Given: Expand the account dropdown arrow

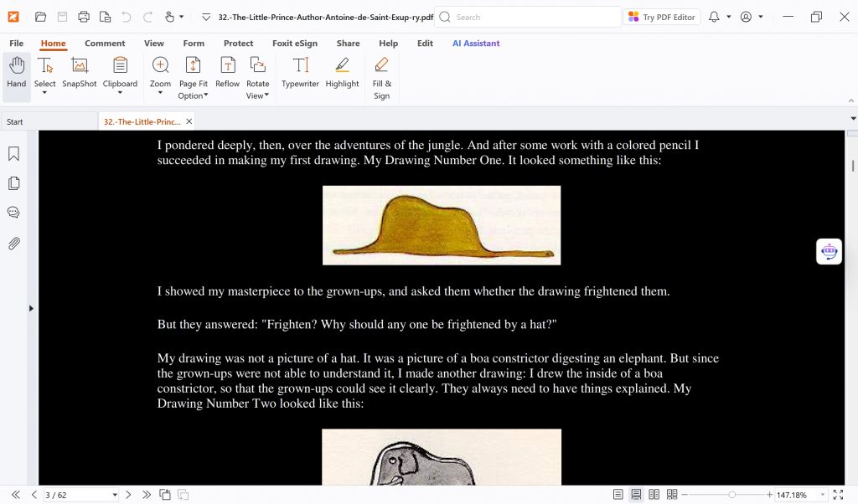Looking at the screenshot, I should (761, 17).
